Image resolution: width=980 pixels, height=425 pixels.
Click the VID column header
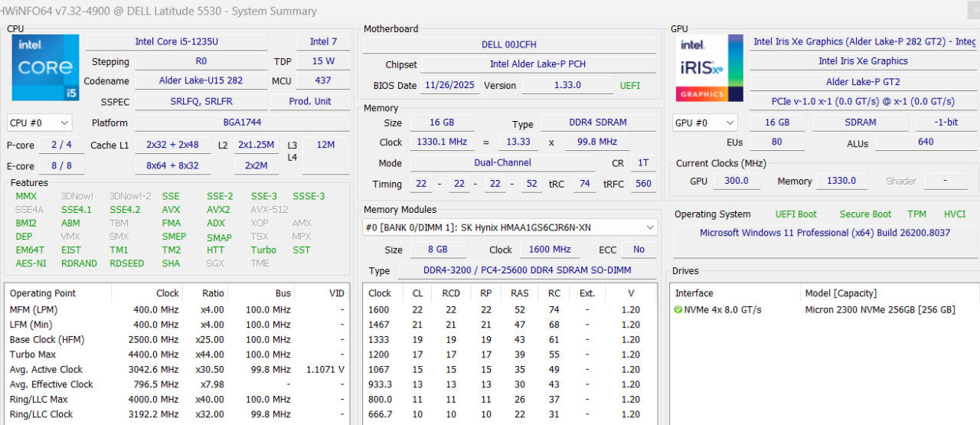(322, 293)
